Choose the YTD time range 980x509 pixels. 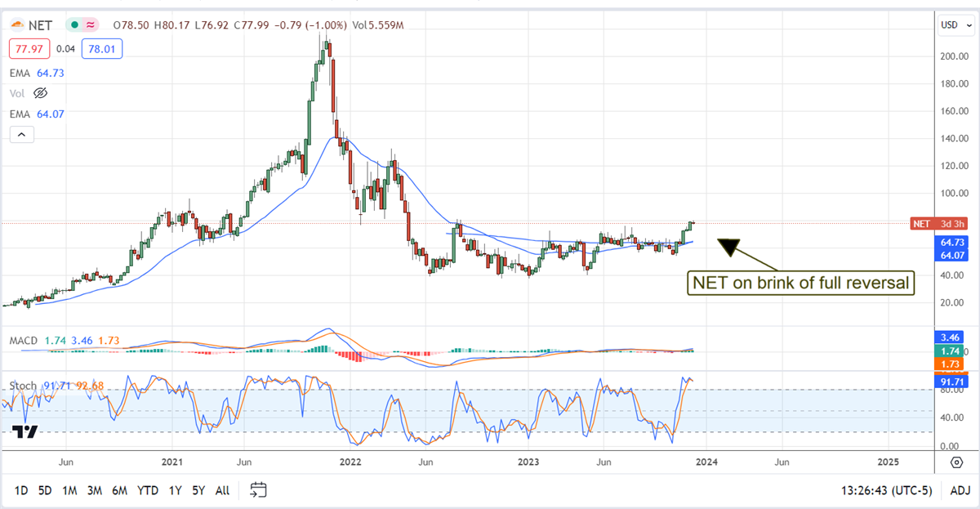click(148, 491)
